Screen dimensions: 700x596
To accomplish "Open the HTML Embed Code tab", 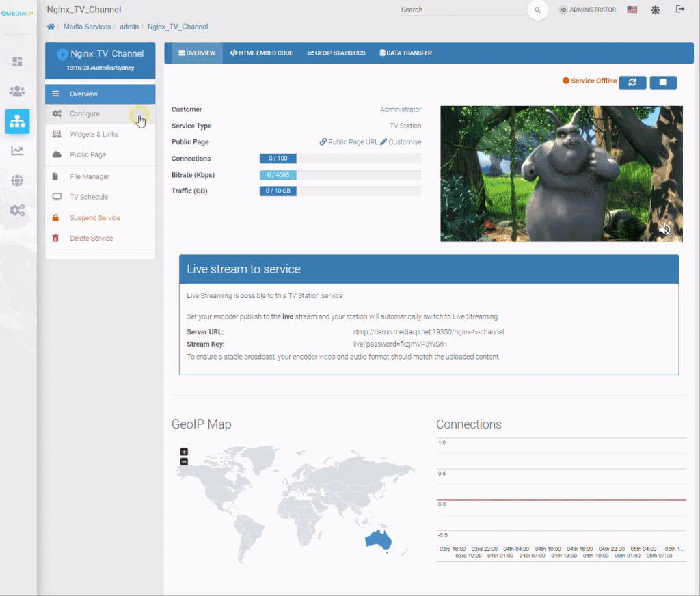I will point(261,53).
